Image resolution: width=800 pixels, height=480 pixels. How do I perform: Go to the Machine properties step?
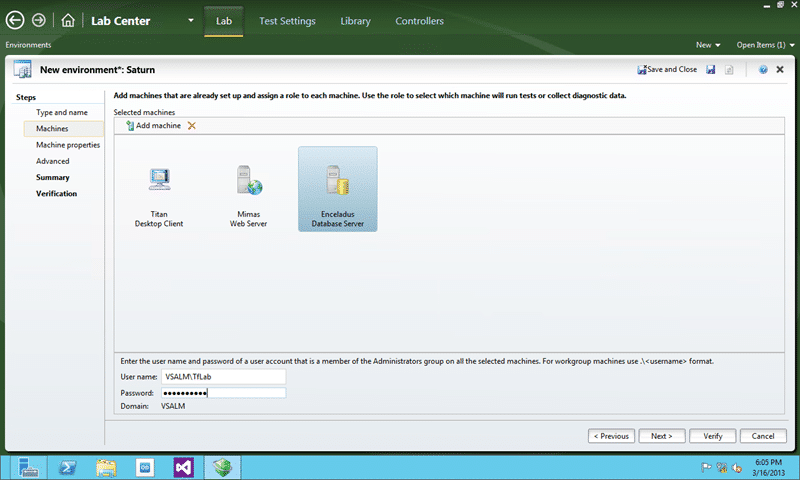(x=68, y=145)
